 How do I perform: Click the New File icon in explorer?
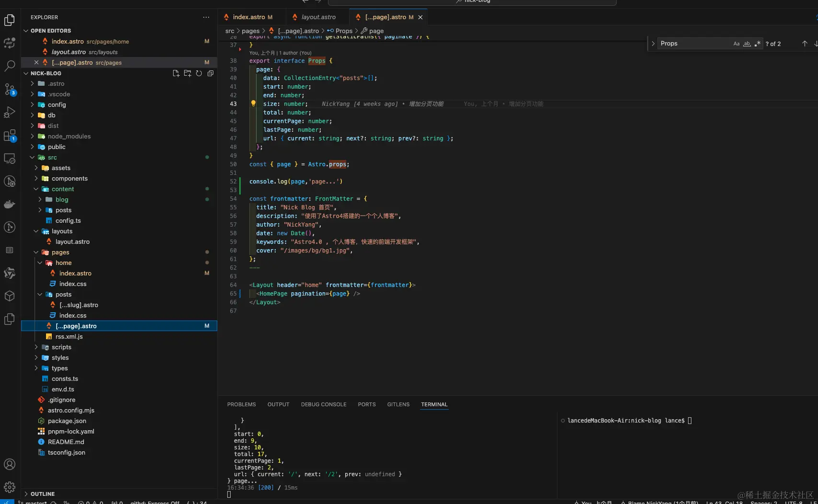[176, 73]
